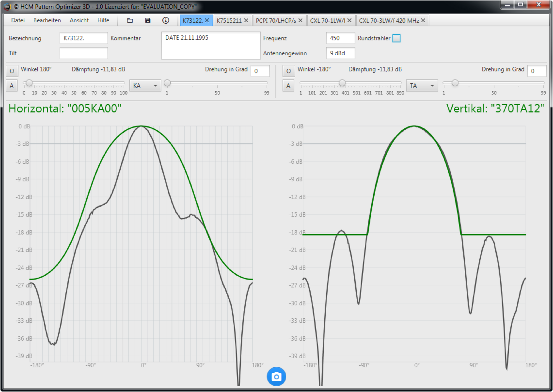Click the TA 1-99 slider thumb

pos(455,83)
